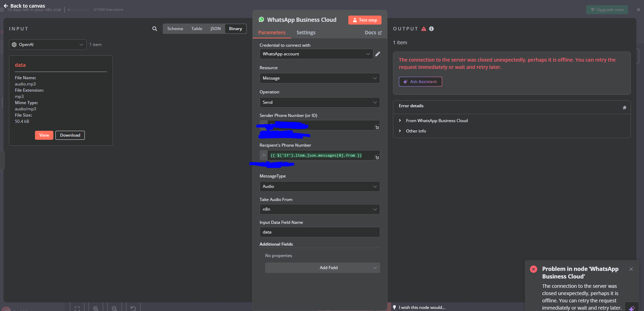Image resolution: width=644 pixels, height=311 pixels.
Task: Click the 'audio/mp3' mime type value
Action: 25,109
